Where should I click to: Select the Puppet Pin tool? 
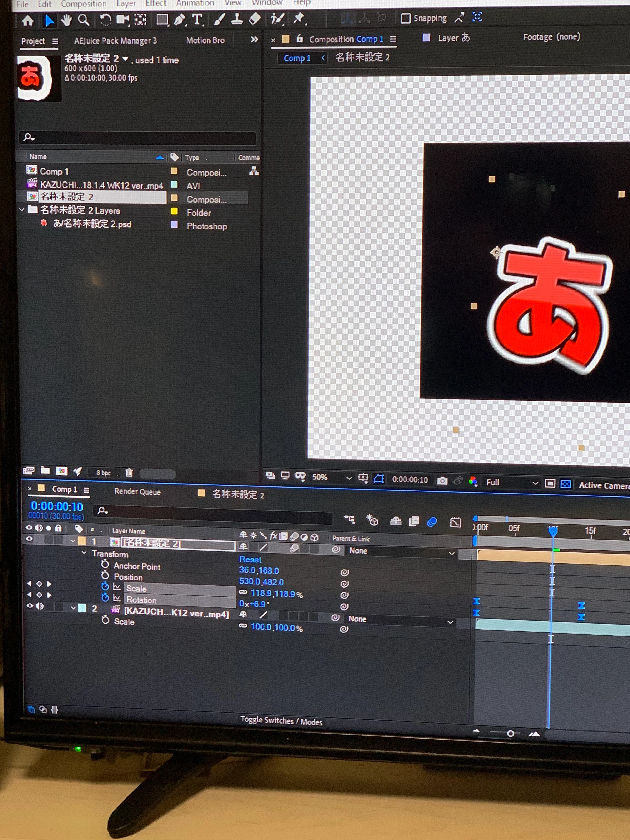299,18
